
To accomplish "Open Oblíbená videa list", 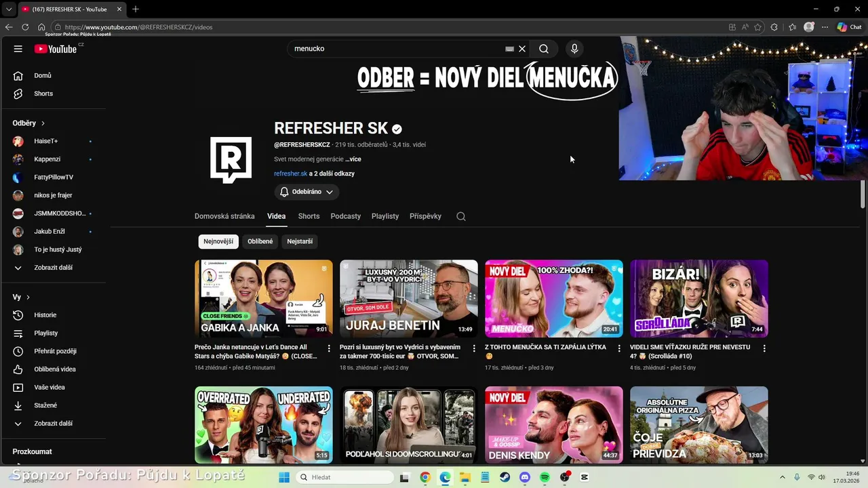I will pyautogui.click(x=54, y=369).
